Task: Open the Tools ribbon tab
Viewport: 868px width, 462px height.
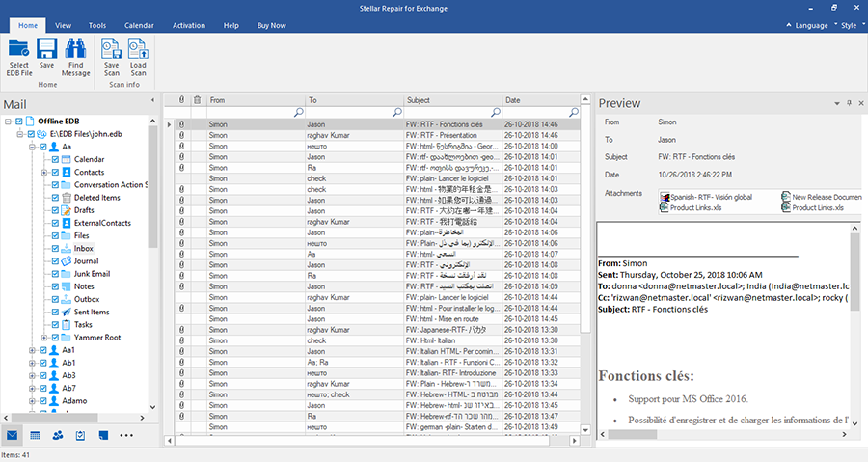Action: coord(96,25)
